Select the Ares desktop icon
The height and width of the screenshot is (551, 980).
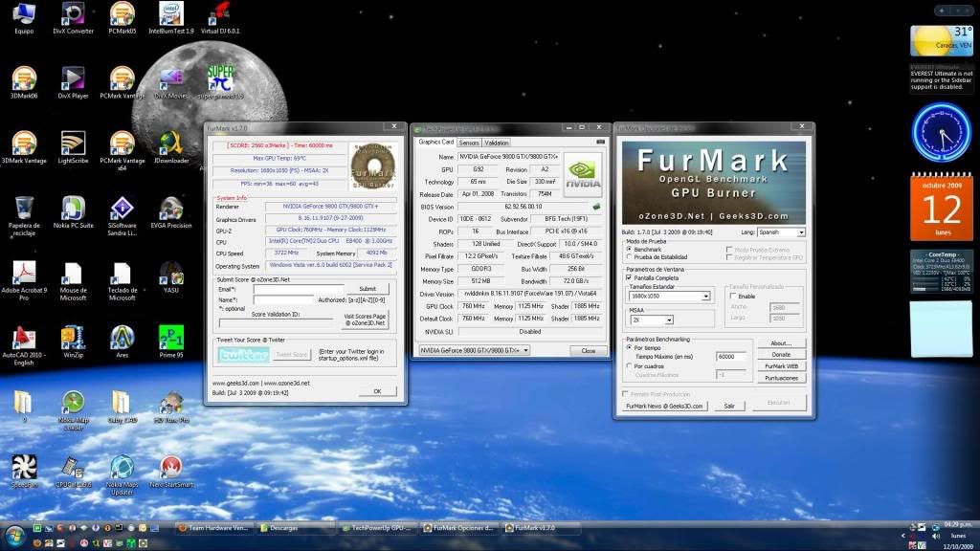122,342
